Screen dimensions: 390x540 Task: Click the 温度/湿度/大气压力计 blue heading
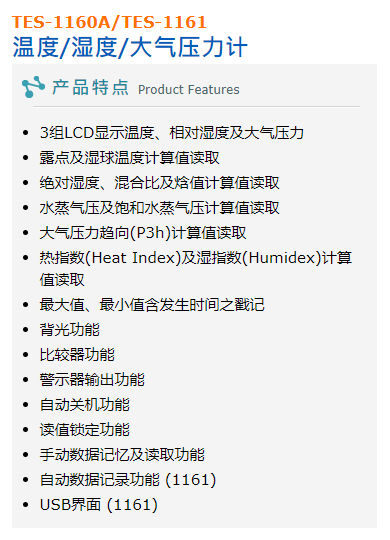130,47
